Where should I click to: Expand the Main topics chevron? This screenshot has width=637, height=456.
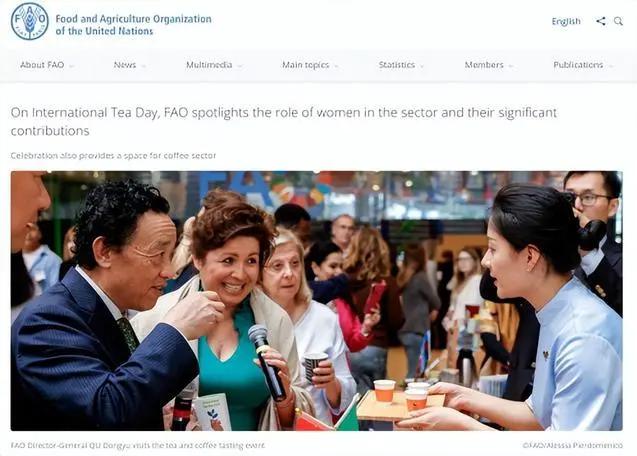coord(336,66)
